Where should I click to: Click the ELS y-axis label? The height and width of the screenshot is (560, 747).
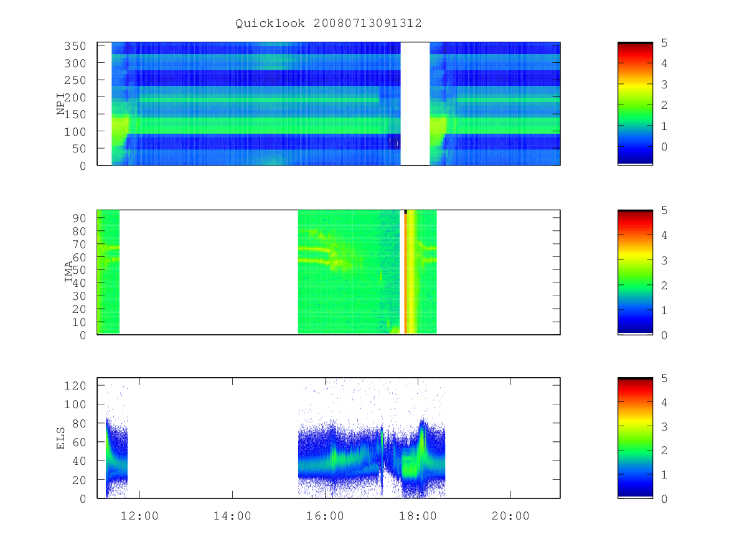coord(62,438)
